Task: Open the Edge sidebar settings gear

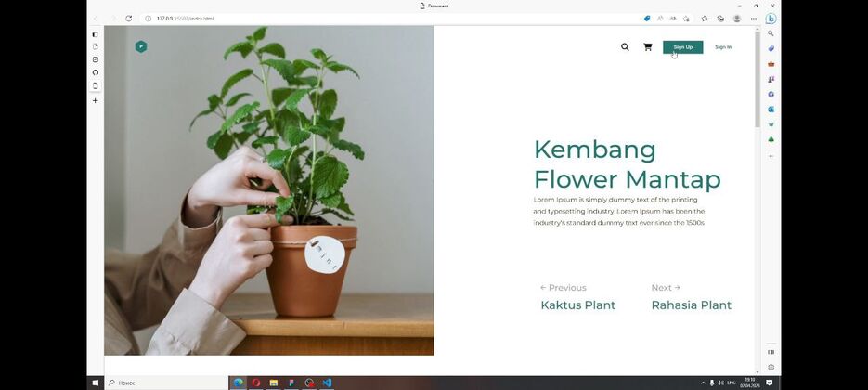Action: tap(771, 368)
